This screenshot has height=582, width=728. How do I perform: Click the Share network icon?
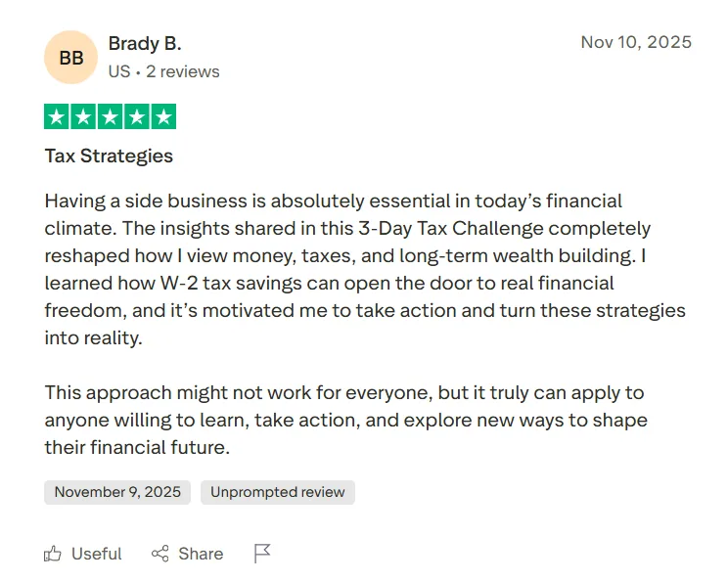coord(160,554)
